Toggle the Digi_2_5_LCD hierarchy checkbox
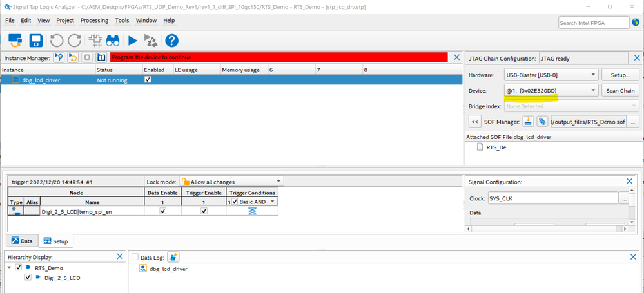 pos(28,278)
